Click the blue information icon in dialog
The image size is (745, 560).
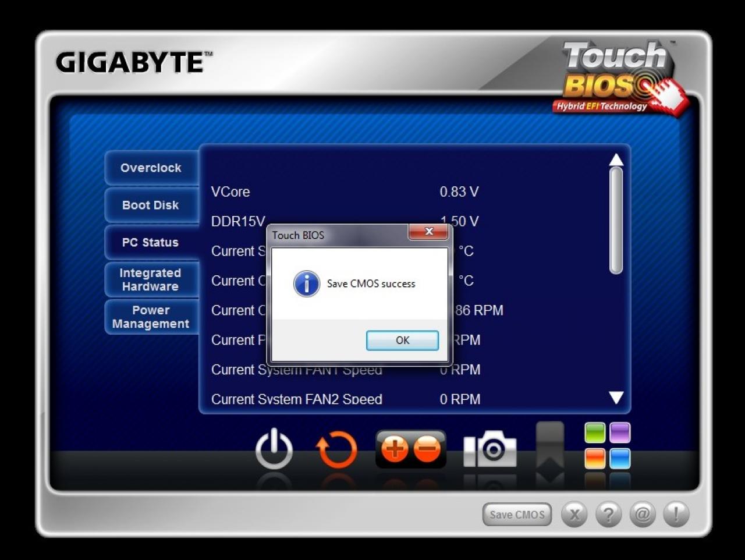306,284
